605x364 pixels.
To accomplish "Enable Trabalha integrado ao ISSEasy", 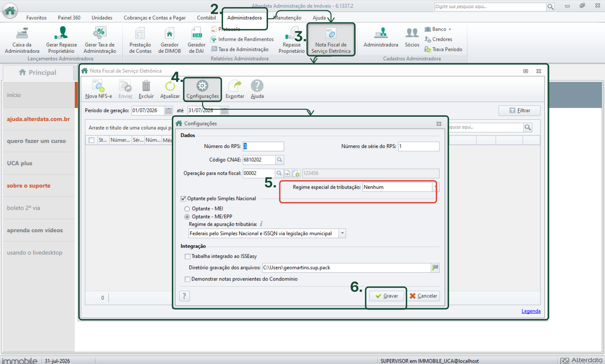I will coord(187,256).
